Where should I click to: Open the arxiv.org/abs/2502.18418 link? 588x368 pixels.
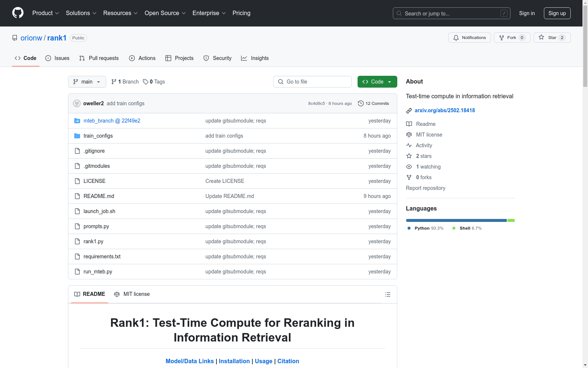point(445,110)
